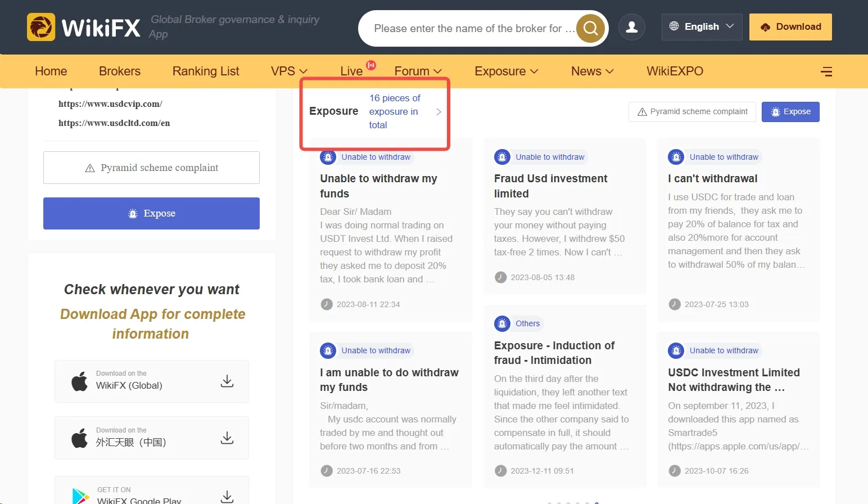Click the WikiFX (Global) download card
Screen dimensions: 868x504
(152, 381)
